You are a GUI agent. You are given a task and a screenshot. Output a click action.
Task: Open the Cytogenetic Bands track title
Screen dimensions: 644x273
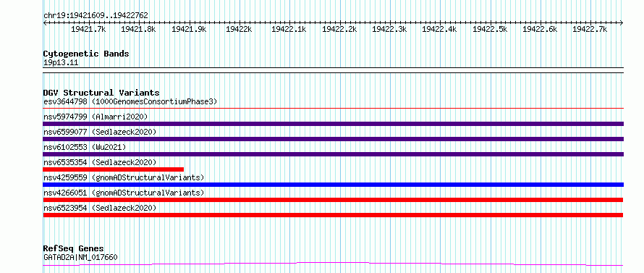tap(86, 54)
